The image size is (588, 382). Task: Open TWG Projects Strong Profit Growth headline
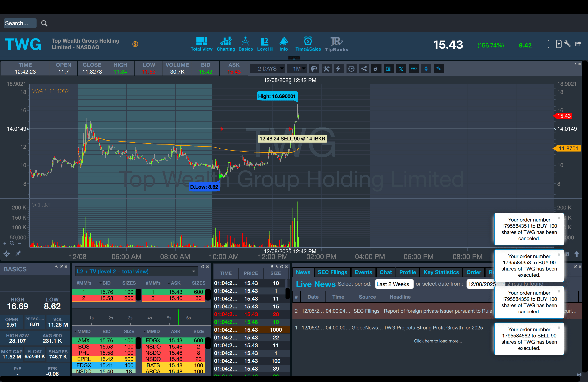pyautogui.click(x=433, y=327)
